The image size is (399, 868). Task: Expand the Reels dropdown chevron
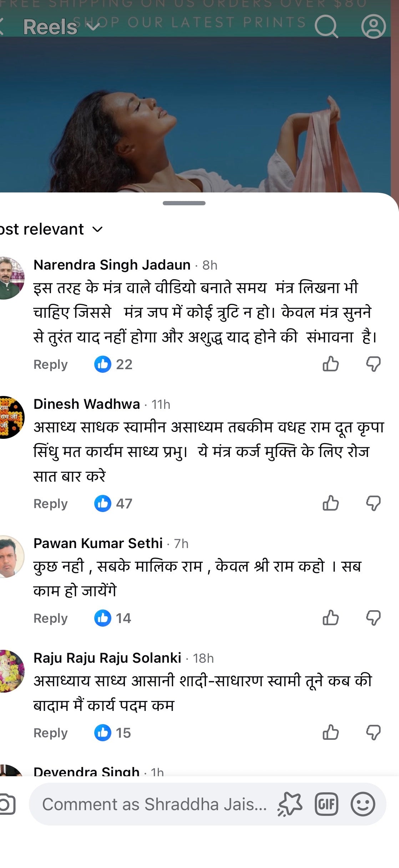coord(94,26)
